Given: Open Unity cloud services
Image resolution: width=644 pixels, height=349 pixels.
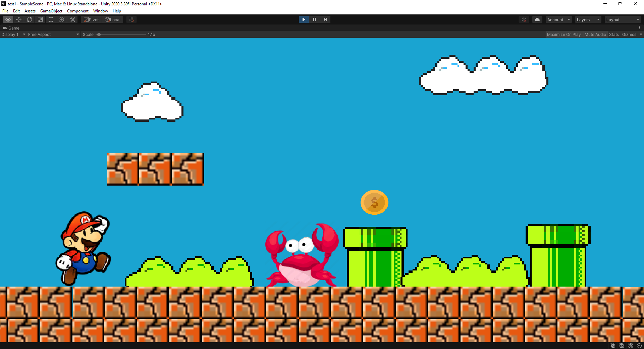Looking at the screenshot, I should (537, 19).
